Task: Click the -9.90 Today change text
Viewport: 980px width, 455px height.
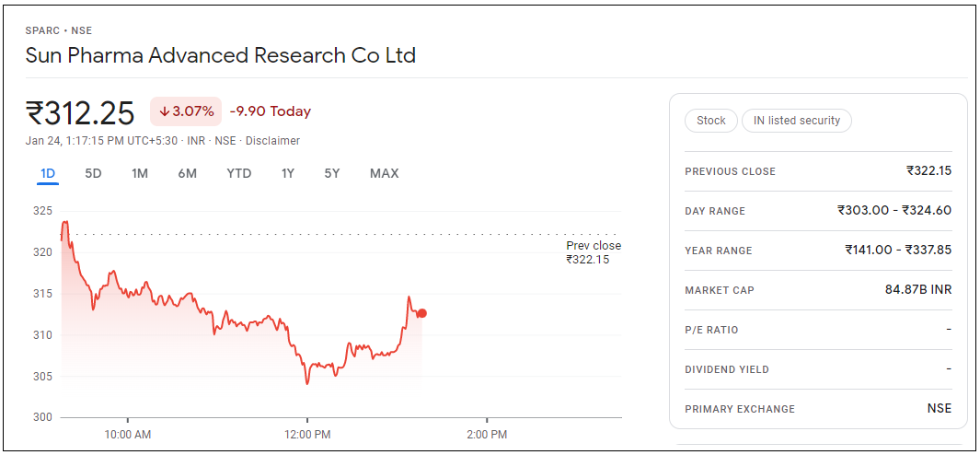Action: click(x=270, y=111)
